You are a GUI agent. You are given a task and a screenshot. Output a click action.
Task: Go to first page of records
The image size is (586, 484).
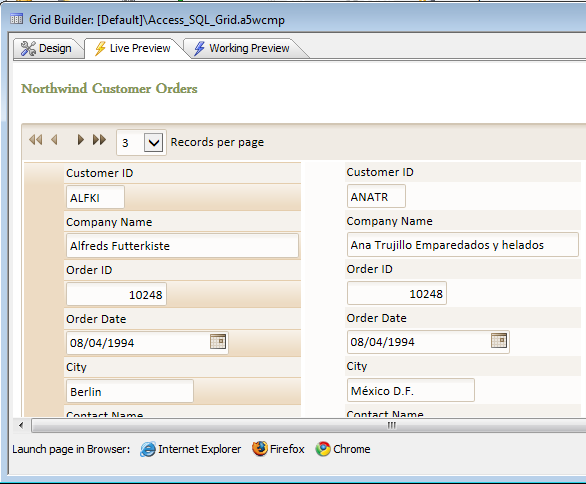point(36,140)
